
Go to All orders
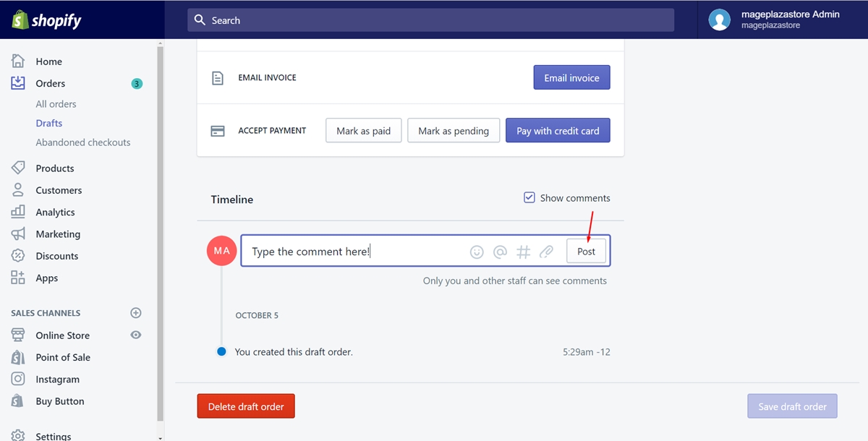(x=56, y=104)
